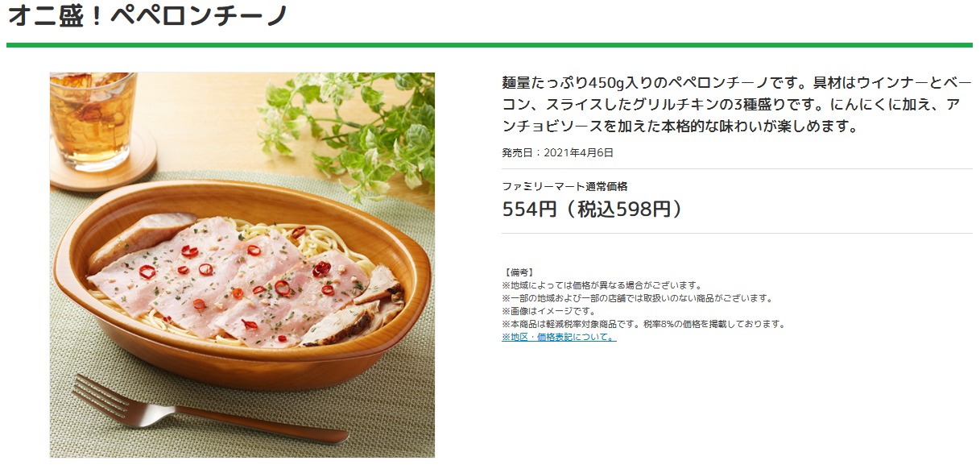Click the ファミリーマート通常価格 label
The image size is (980, 469).
[564, 186]
